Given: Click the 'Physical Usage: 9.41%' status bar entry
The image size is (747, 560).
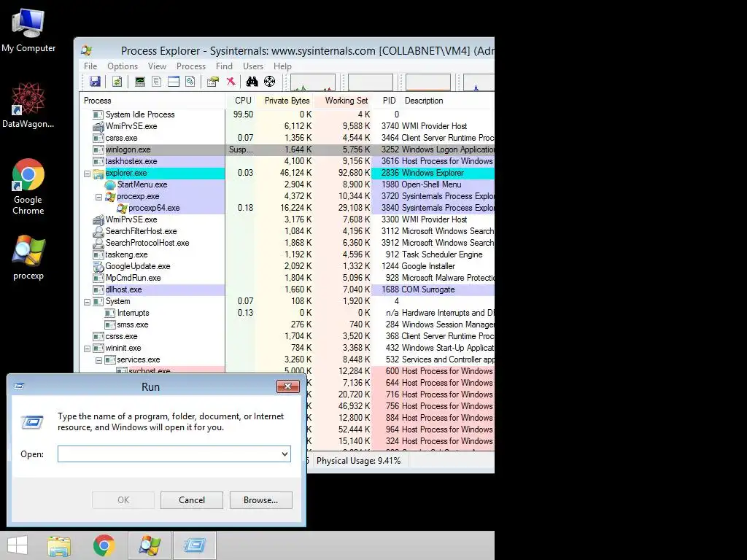Looking at the screenshot, I should [x=358, y=461].
